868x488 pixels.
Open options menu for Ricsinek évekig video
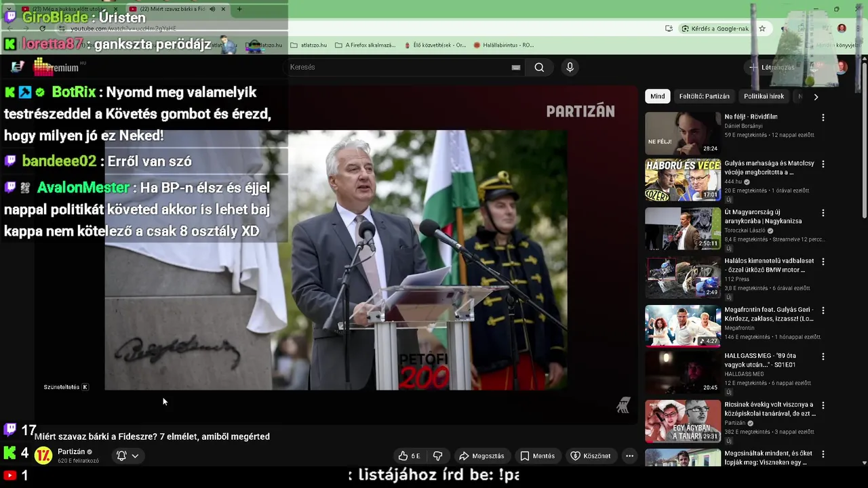[823, 405]
